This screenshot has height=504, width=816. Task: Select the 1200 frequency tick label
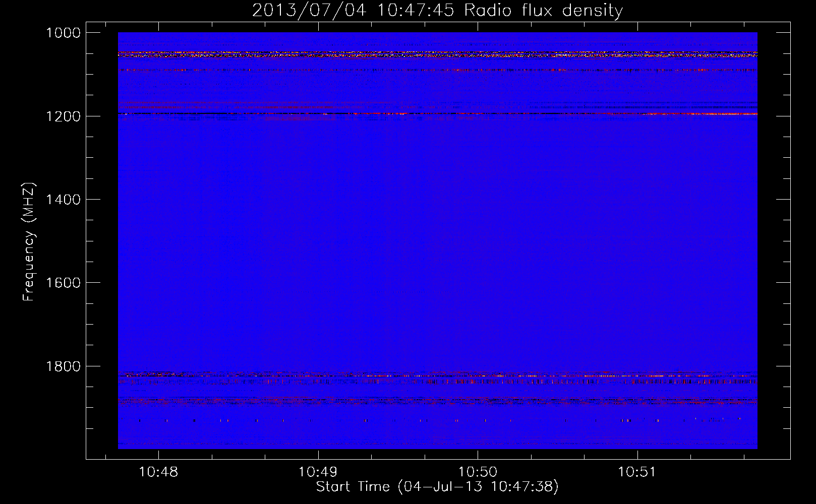coord(63,116)
